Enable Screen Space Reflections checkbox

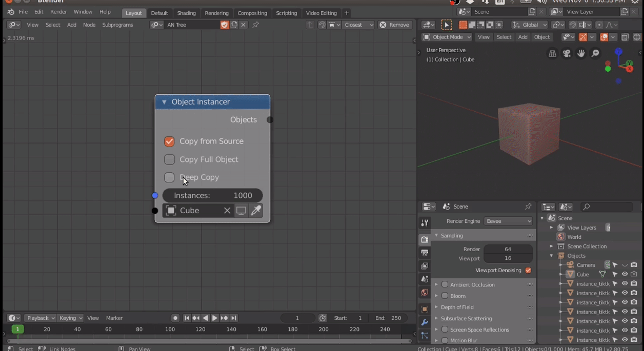(x=445, y=329)
